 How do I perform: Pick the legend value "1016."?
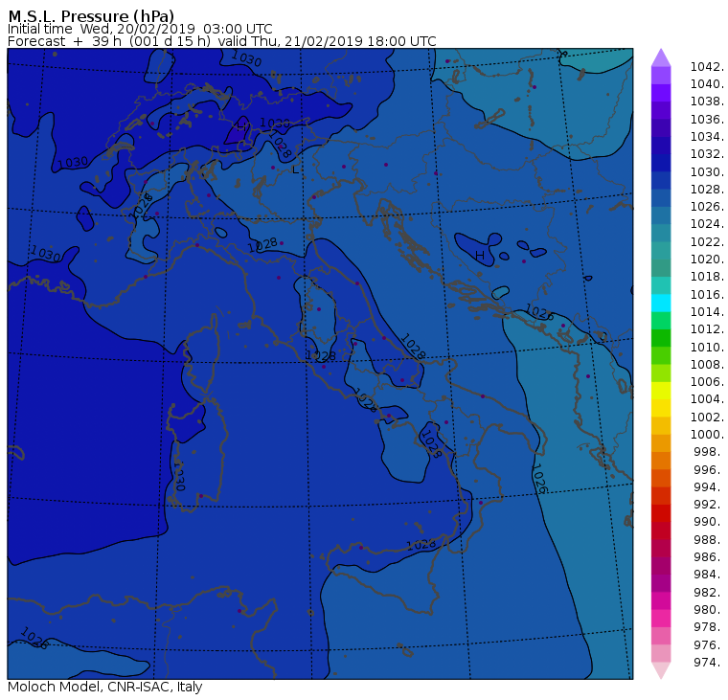pyautogui.click(x=707, y=294)
